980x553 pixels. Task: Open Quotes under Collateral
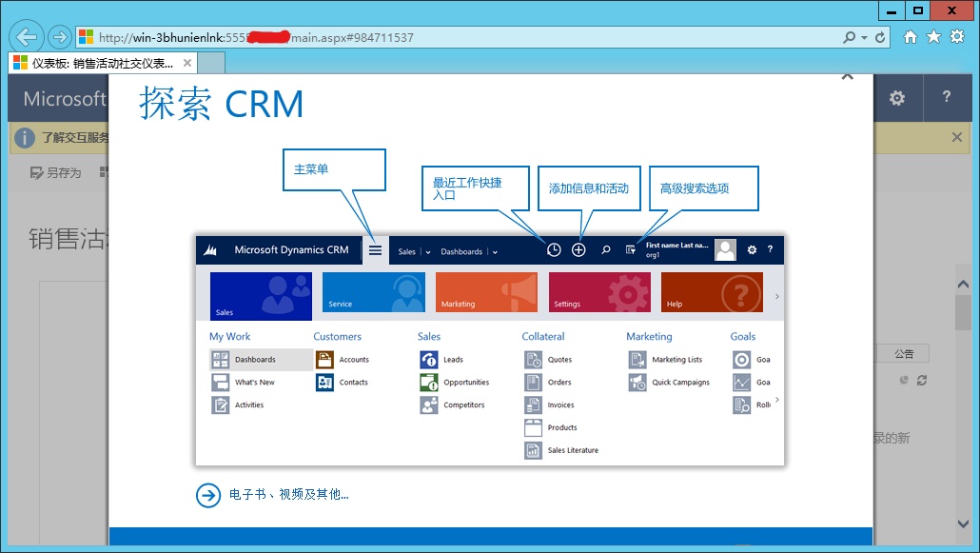(x=548, y=360)
